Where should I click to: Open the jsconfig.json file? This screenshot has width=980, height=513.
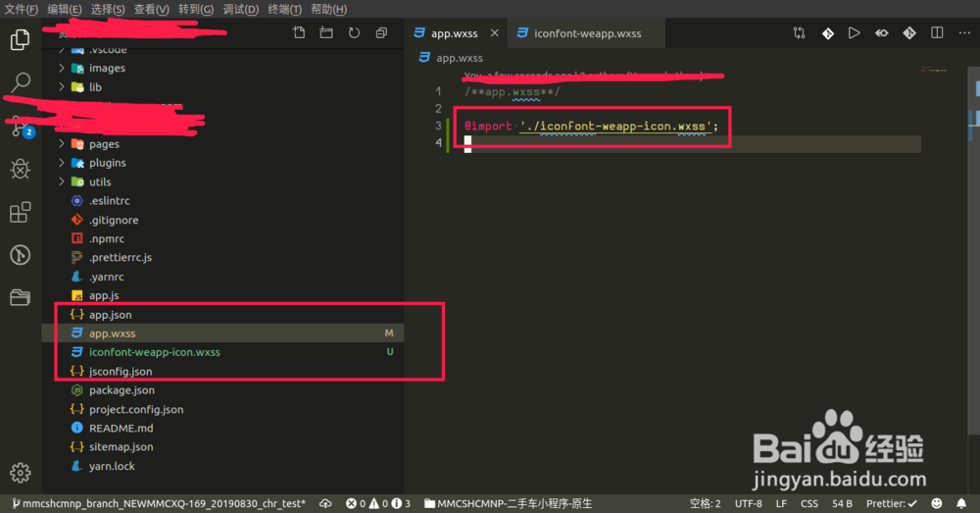click(x=223, y=371)
